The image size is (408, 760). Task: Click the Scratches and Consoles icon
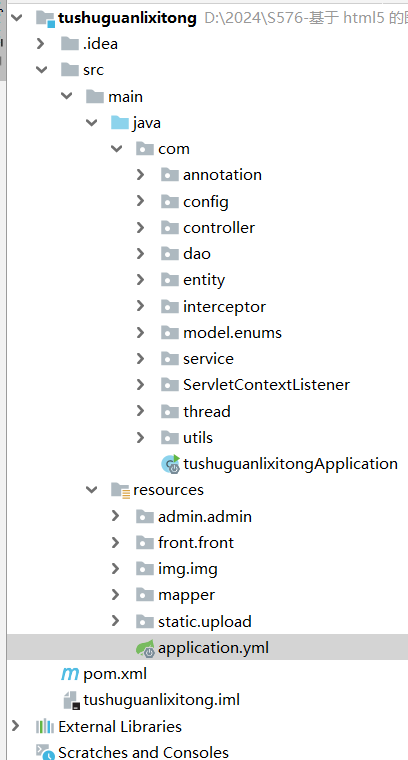pyautogui.click(x=45, y=752)
